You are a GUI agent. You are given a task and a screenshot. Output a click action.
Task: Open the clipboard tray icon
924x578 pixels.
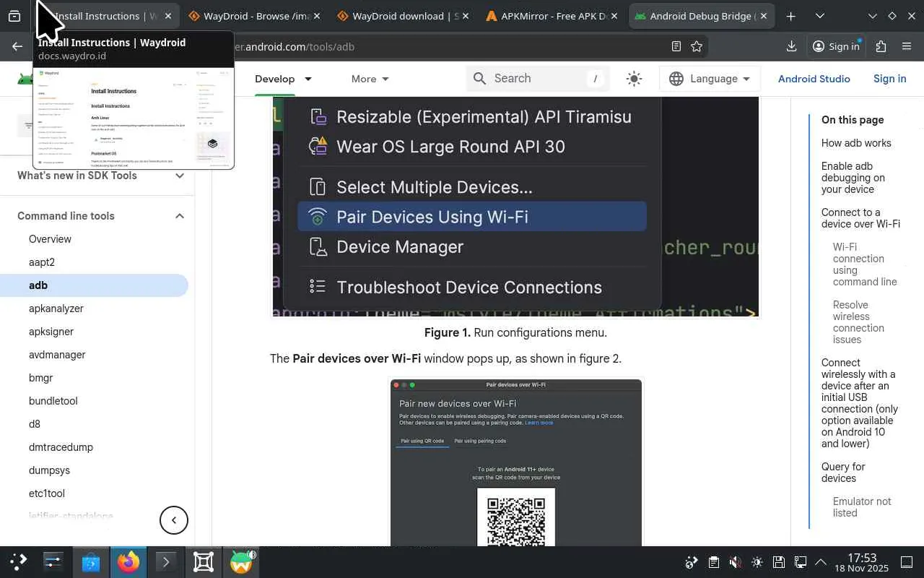coord(713,562)
